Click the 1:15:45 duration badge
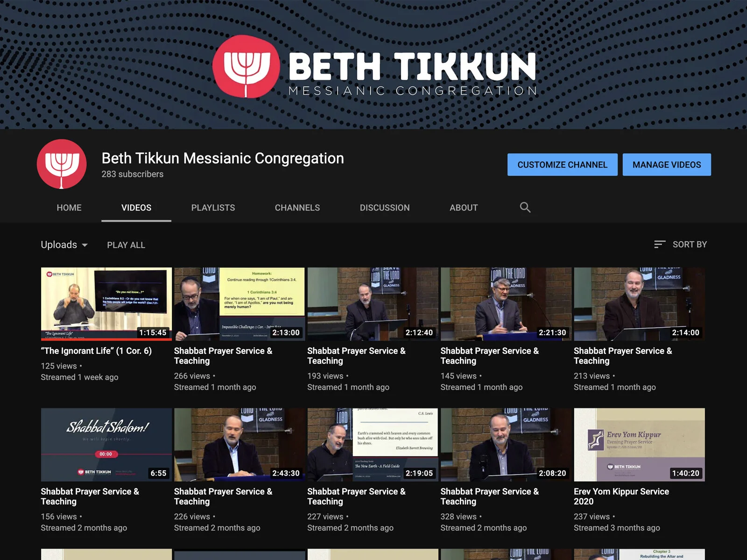 point(153,332)
